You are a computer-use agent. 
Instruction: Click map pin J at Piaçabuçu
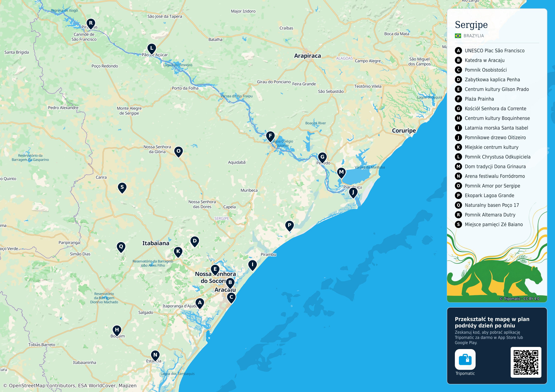(x=353, y=193)
